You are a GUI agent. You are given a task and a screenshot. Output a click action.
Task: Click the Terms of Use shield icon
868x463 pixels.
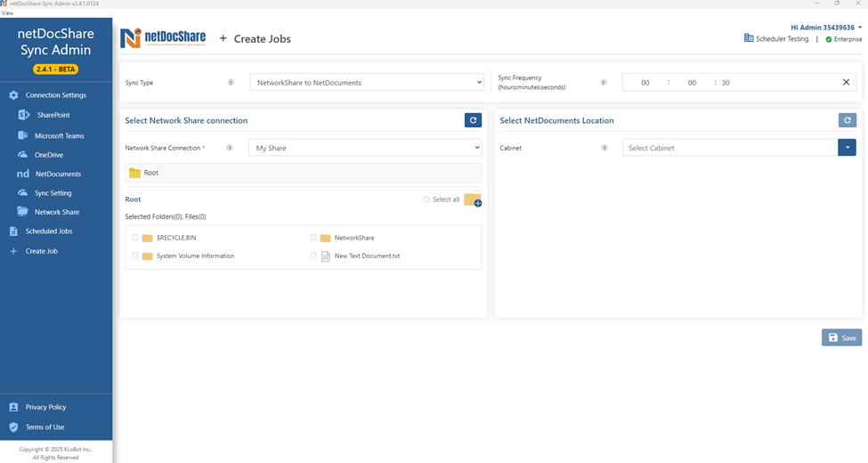14,427
